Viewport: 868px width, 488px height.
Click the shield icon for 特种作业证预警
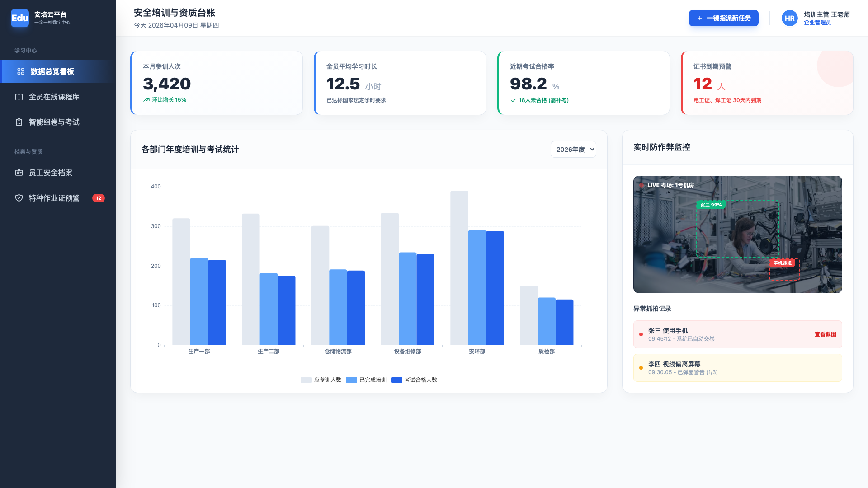(x=19, y=198)
